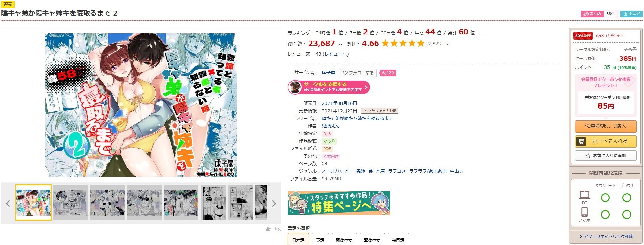
Task: Select 英語 language option
Action: (x=320, y=240)
